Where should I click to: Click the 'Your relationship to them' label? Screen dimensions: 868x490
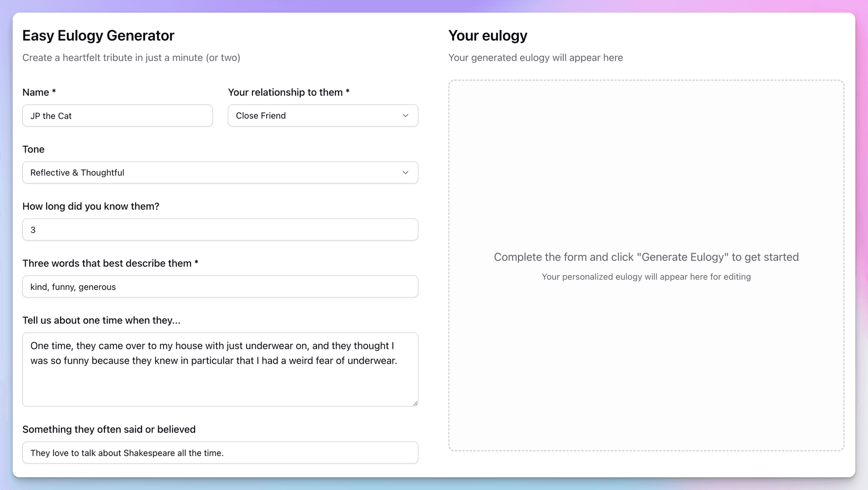pyautogui.click(x=288, y=92)
